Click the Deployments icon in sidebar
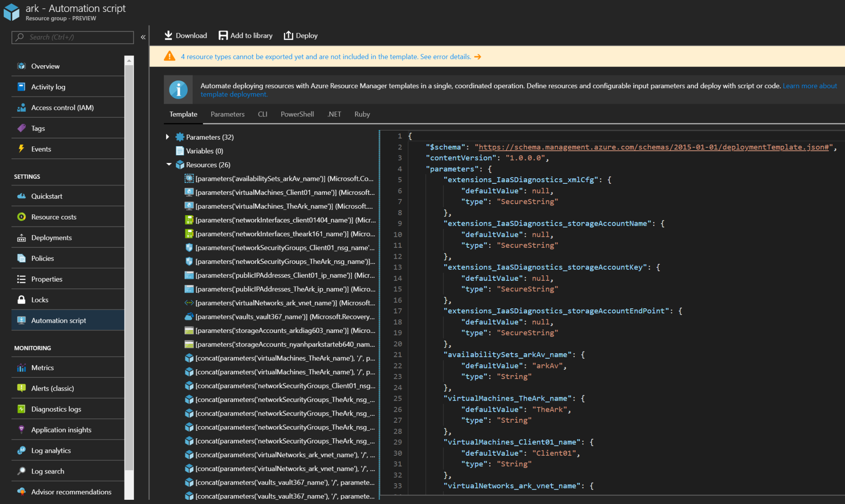 click(x=21, y=238)
